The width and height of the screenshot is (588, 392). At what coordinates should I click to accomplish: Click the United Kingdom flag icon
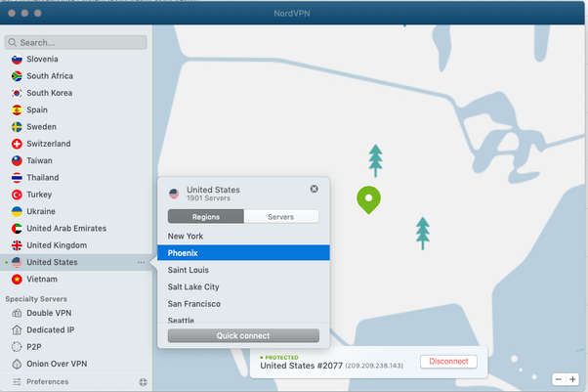pyautogui.click(x=17, y=245)
